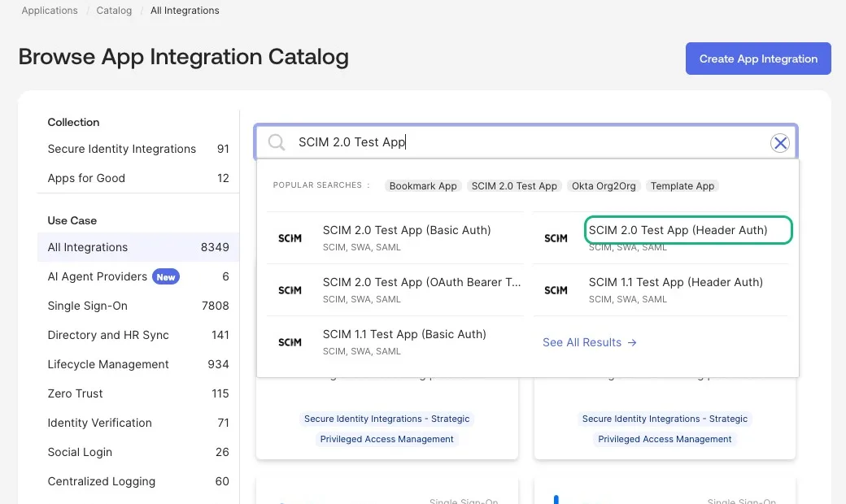This screenshot has height=504, width=846.
Task: Click 'SCIM, SWA, SAML' under OAuth Bearer result
Action: [361, 299]
